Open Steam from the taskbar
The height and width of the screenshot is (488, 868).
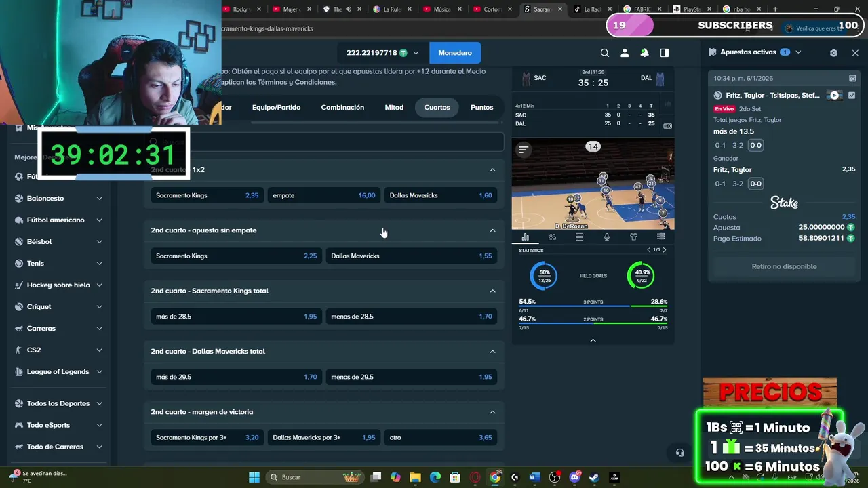click(595, 477)
